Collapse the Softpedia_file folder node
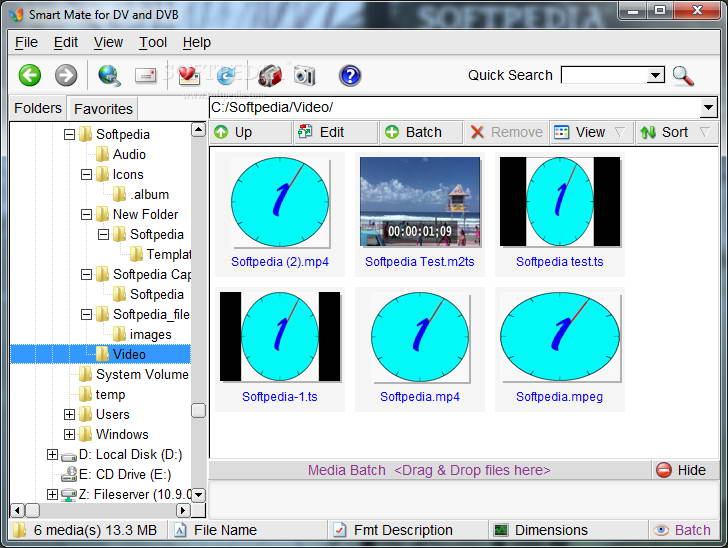The width and height of the screenshot is (728, 548). [86, 314]
